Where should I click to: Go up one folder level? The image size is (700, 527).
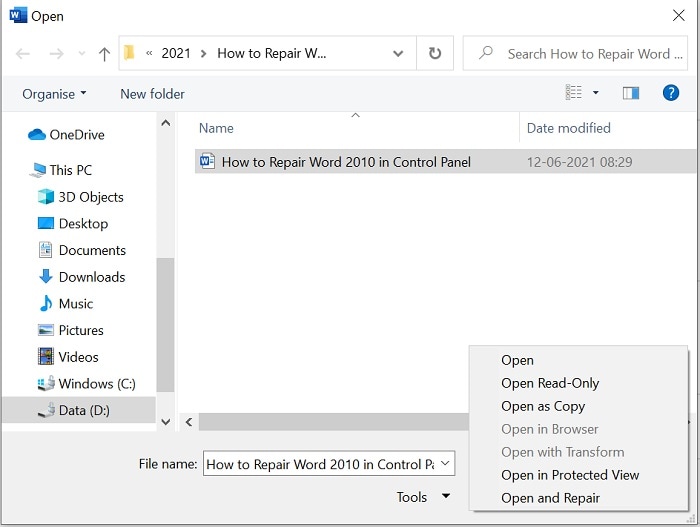tap(104, 54)
